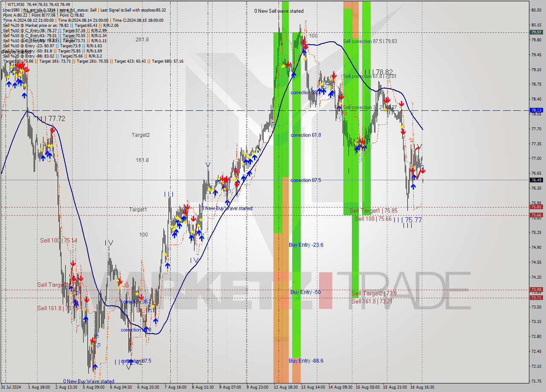Screen dimensions: 546x392
Task: Select the 'Buy Entry -50' label
Action: (305, 292)
